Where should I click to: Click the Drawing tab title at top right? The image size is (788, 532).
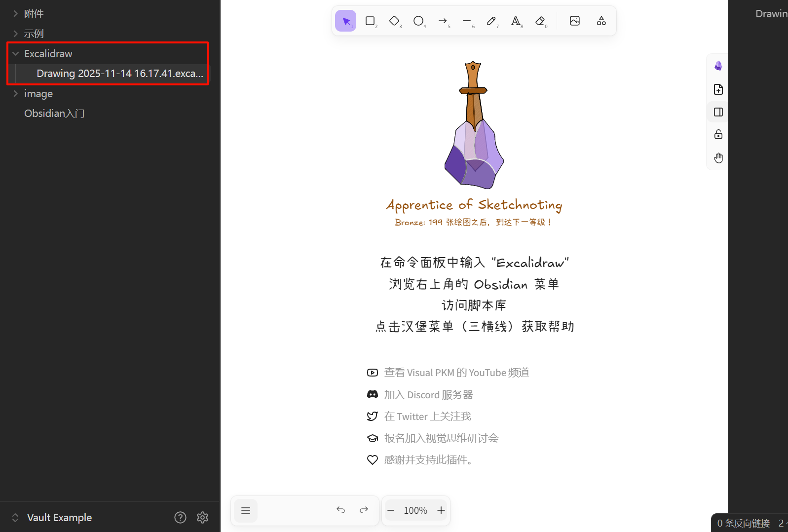(771, 14)
